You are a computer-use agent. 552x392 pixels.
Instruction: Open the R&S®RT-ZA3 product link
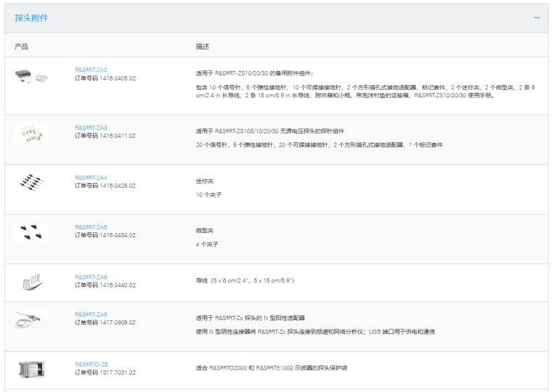click(x=91, y=128)
